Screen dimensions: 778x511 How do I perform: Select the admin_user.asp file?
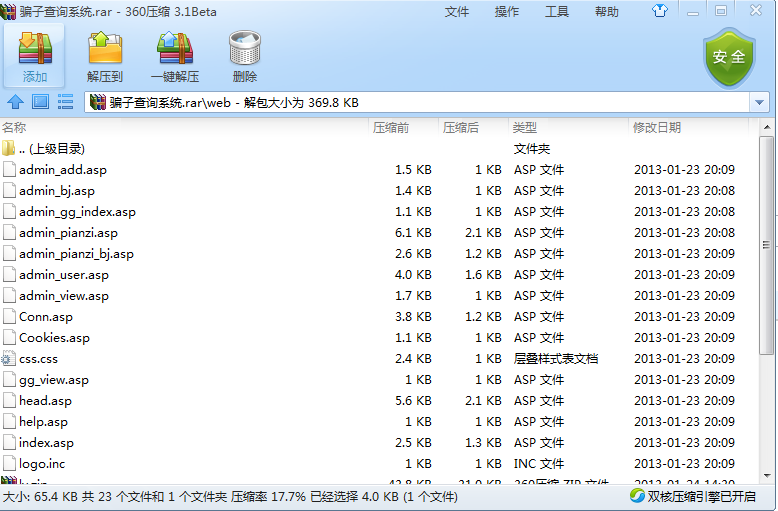[x=64, y=275]
